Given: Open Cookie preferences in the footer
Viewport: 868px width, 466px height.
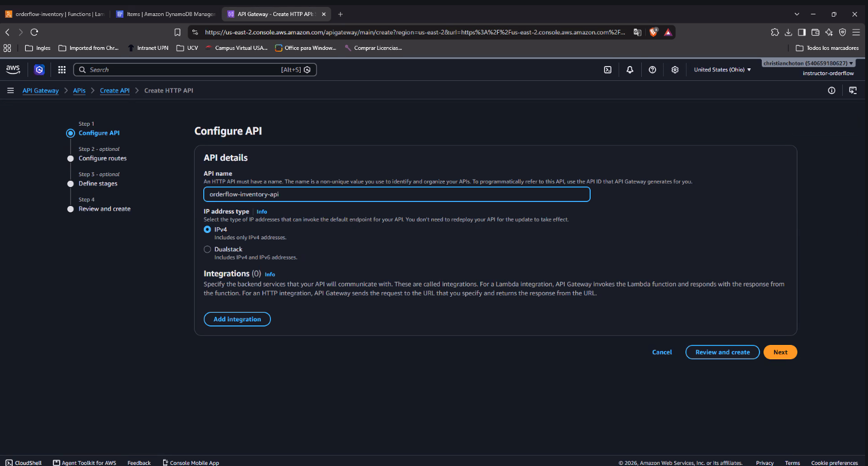Looking at the screenshot, I should tap(835, 463).
